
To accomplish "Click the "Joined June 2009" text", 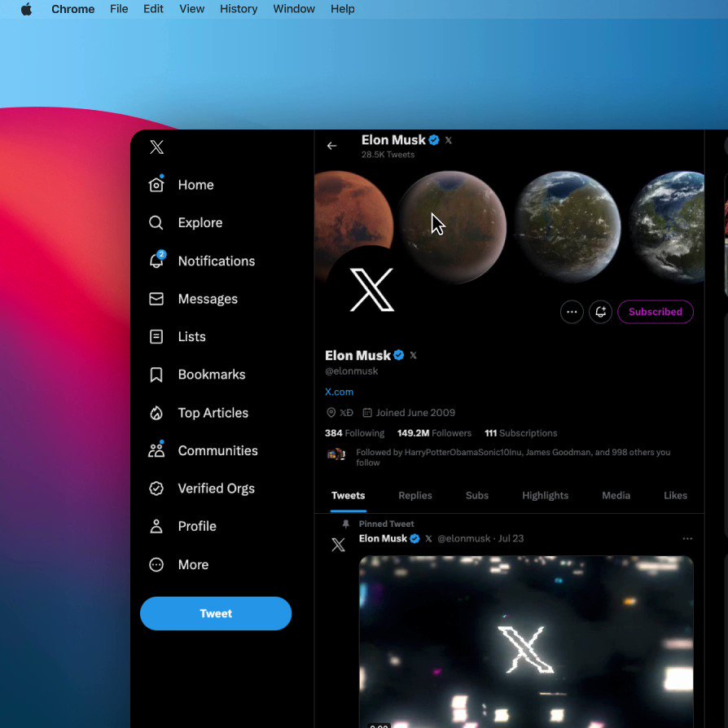I will pyautogui.click(x=415, y=412).
